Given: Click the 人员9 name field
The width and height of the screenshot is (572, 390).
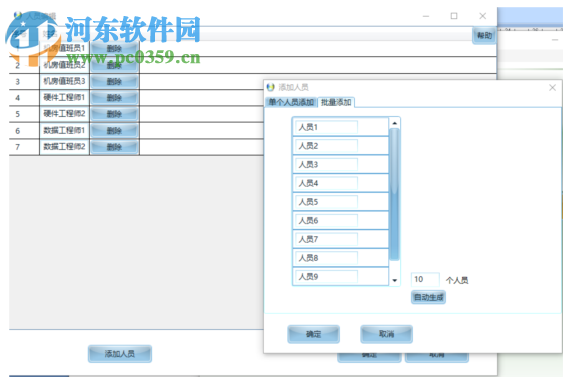Looking at the screenshot, I should (x=326, y=277).
